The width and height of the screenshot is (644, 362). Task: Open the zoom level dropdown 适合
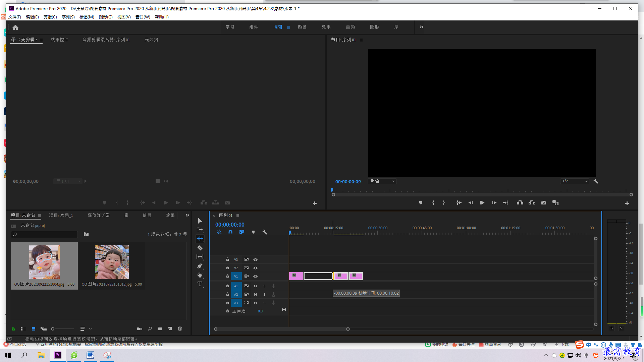382,181
